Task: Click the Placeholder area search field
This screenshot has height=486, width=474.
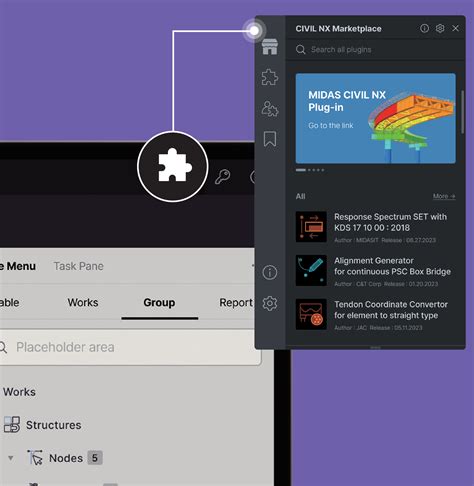Action: (x=130, y=347)
